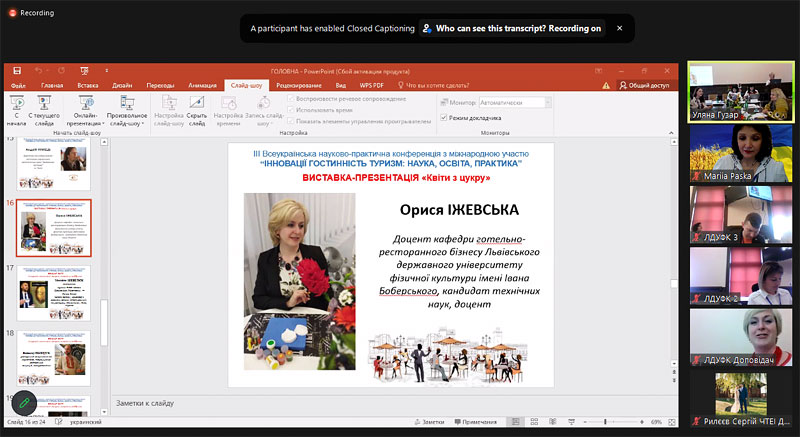Select slide 16 thumbnail in the panel

pyautogui.click(x=54, y=227)
